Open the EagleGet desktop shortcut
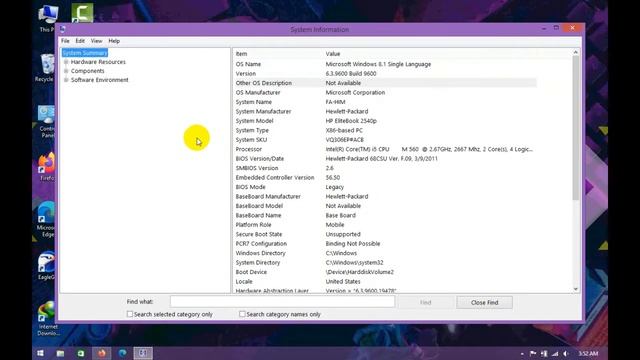Viewport: 640px width, 360px height. tap(46, 266)
